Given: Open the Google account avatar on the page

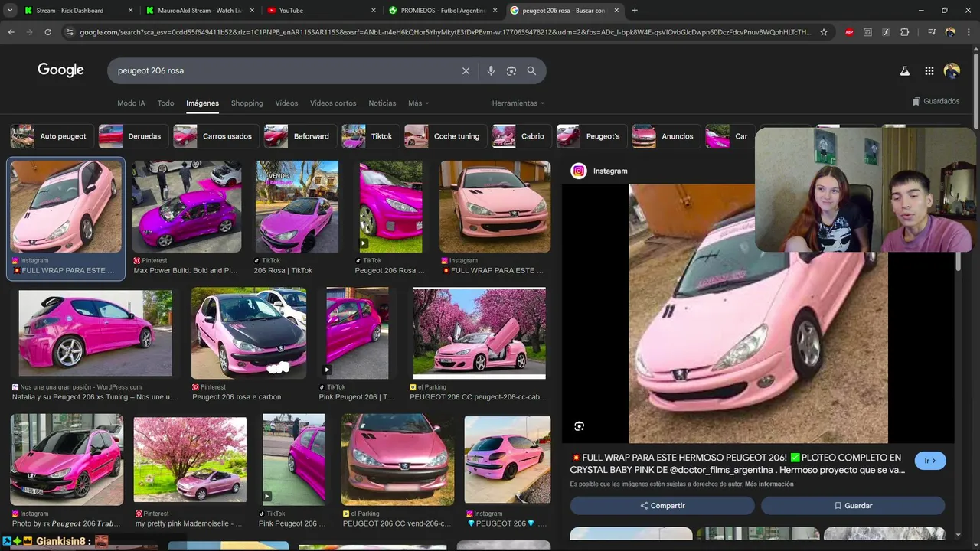Looking at the screenshot, I should [x=952, y=70].
